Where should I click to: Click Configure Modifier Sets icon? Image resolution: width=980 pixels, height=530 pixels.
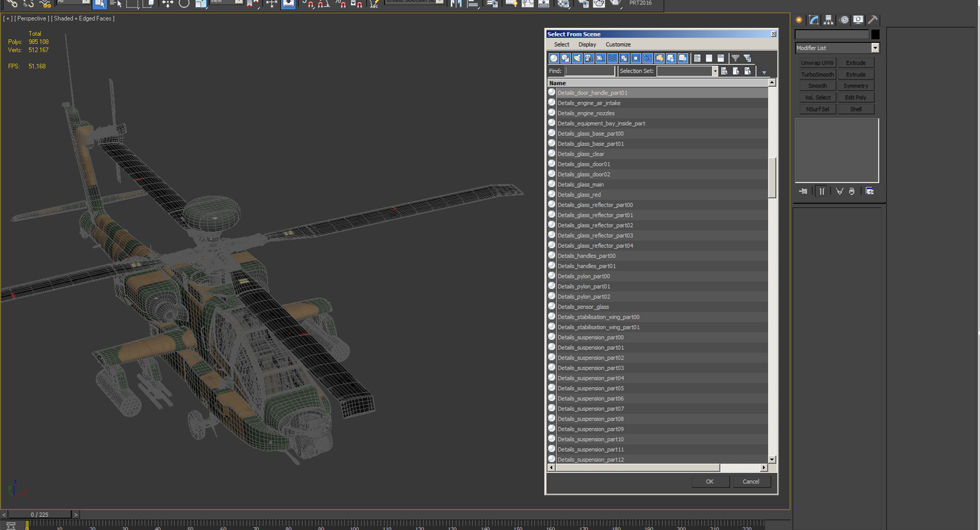coord(869,191)
